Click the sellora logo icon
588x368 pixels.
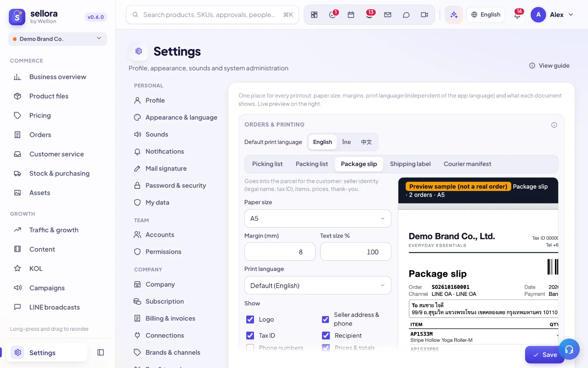point(17,17)
